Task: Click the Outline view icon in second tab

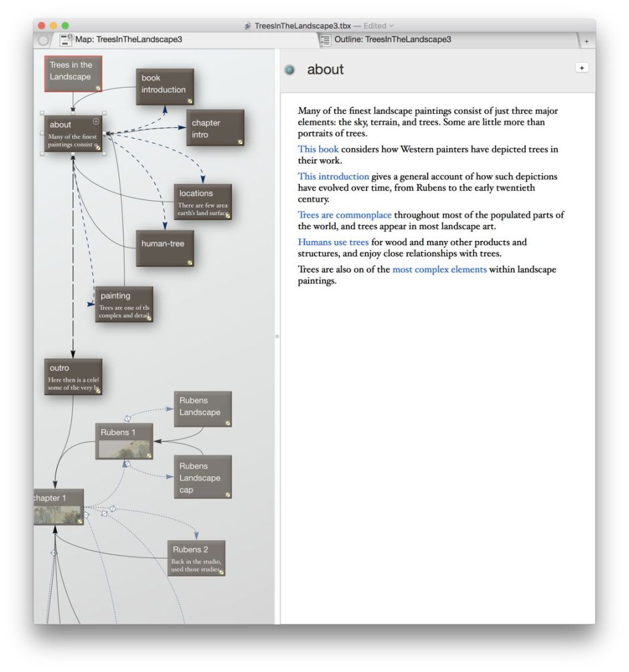Action: click(x=325, y=40)
